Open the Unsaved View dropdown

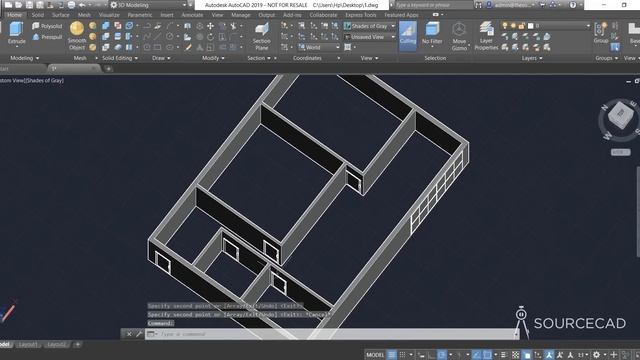point(369,37)
